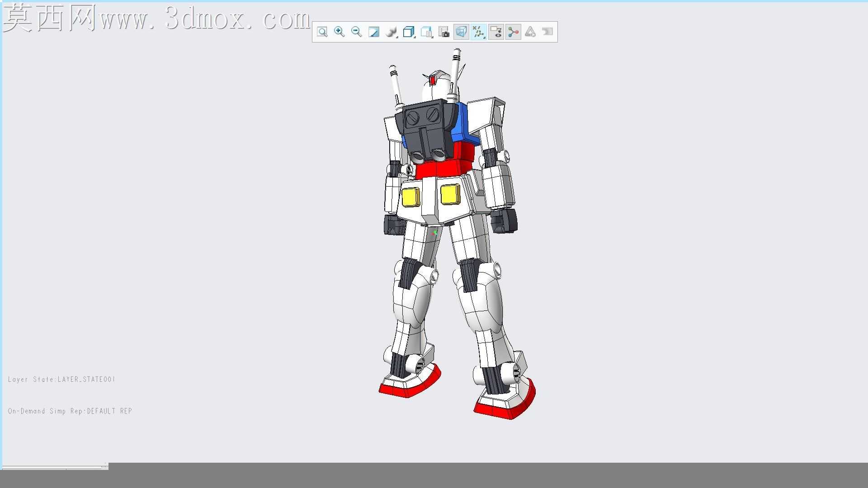The height and width of the screenshot is (488, 868).
Task: Click the horizontal scrollbar at bottom left
Action: click(55, 467)
